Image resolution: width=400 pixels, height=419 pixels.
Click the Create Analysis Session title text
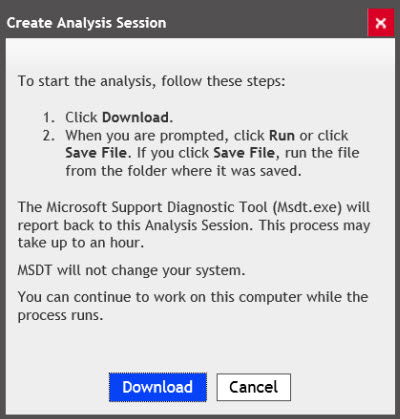point(86,23)
